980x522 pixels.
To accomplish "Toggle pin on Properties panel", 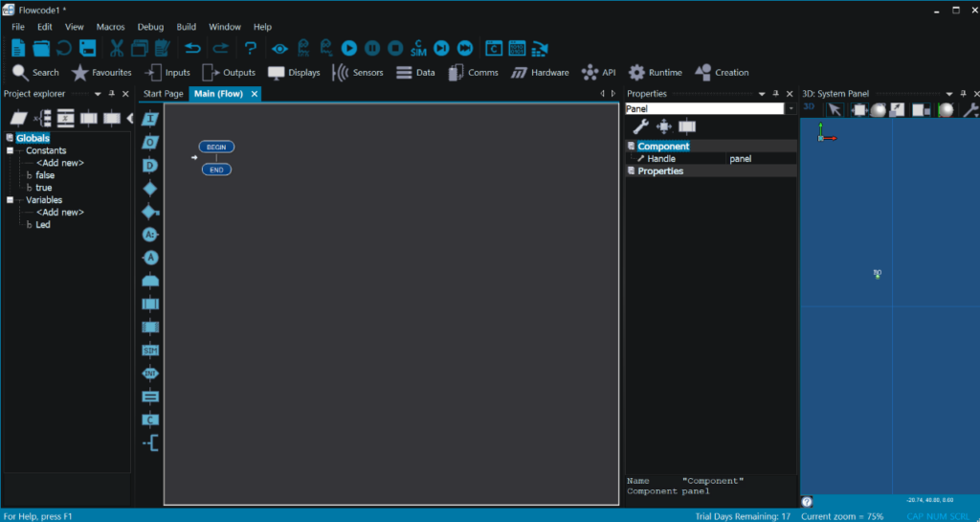I will [774, 94].
